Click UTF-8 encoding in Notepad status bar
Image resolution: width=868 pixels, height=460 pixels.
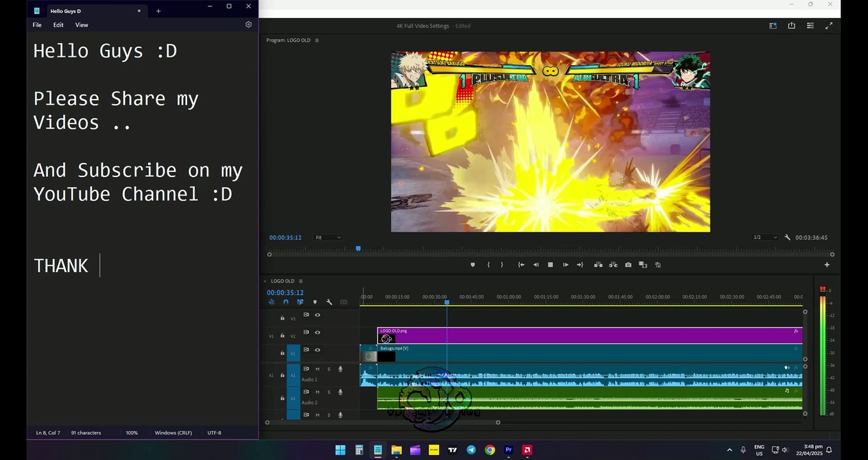pos(214,433)
